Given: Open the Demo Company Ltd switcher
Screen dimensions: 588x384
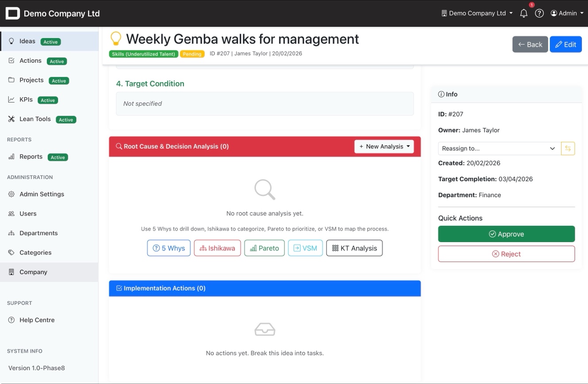Looking at the screenshot, I should click(477, 13).
